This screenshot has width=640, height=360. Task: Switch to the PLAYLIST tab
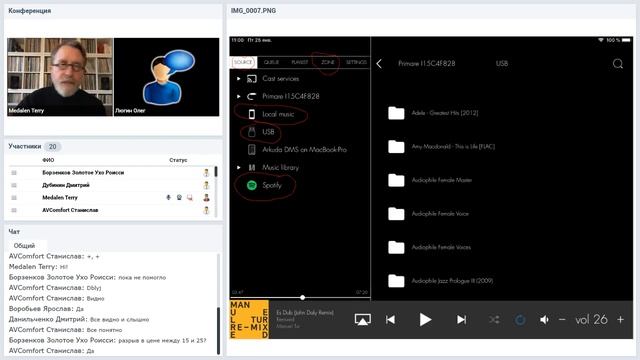pyautogui.click(x=300, y=62)
